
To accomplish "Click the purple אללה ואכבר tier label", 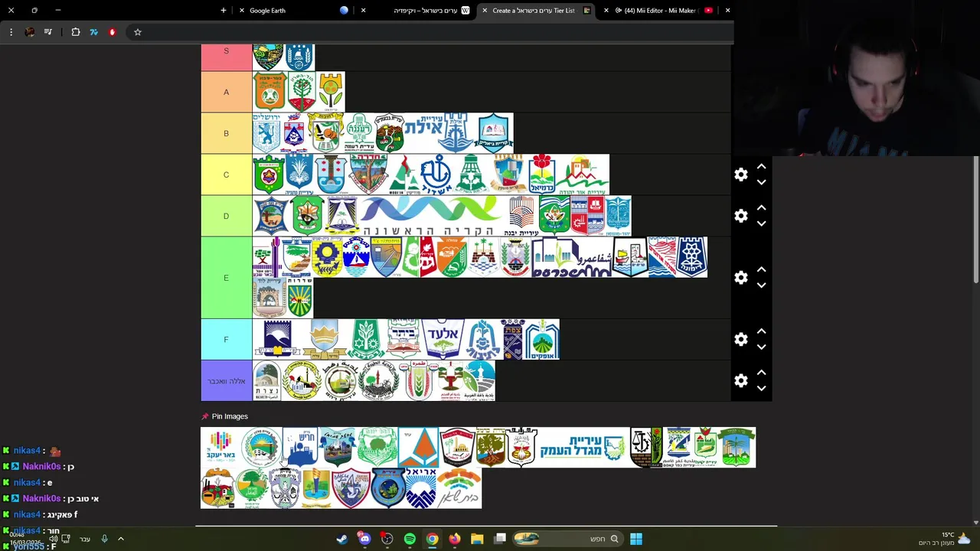I will pos(227,380).
